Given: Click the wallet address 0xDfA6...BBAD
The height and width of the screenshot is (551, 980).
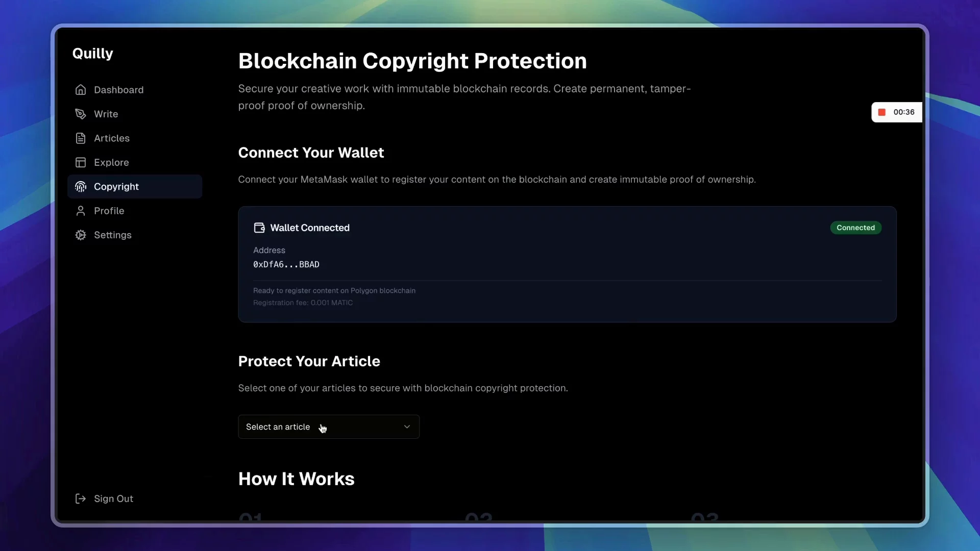Looking at the screenshot, I should point(286,264).
